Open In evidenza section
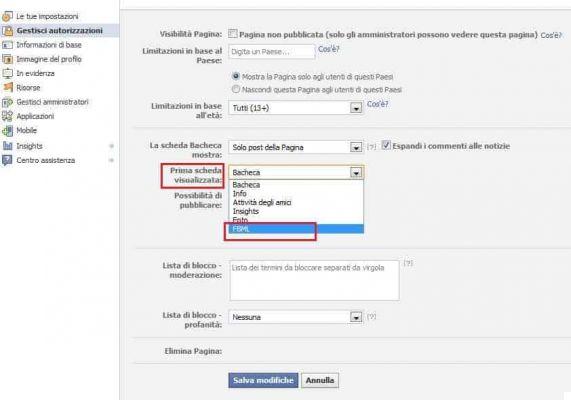 click(x=35, y=73)
